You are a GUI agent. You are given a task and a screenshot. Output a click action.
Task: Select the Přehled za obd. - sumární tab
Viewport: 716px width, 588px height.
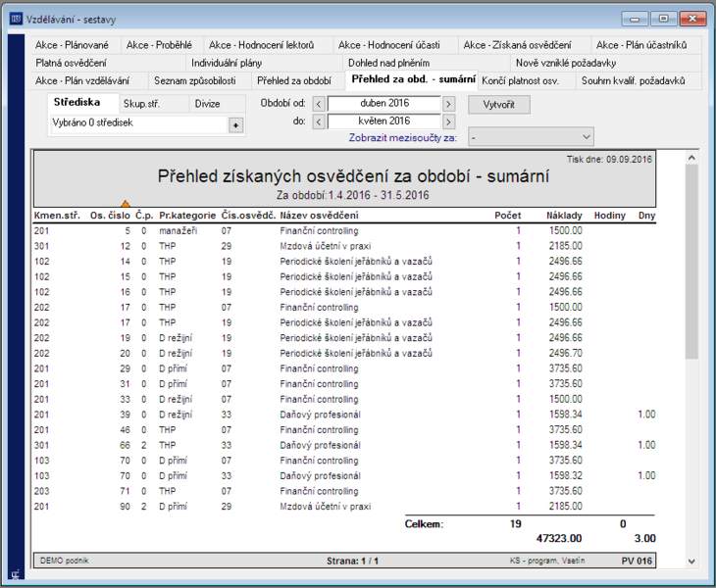pos(413,79)
